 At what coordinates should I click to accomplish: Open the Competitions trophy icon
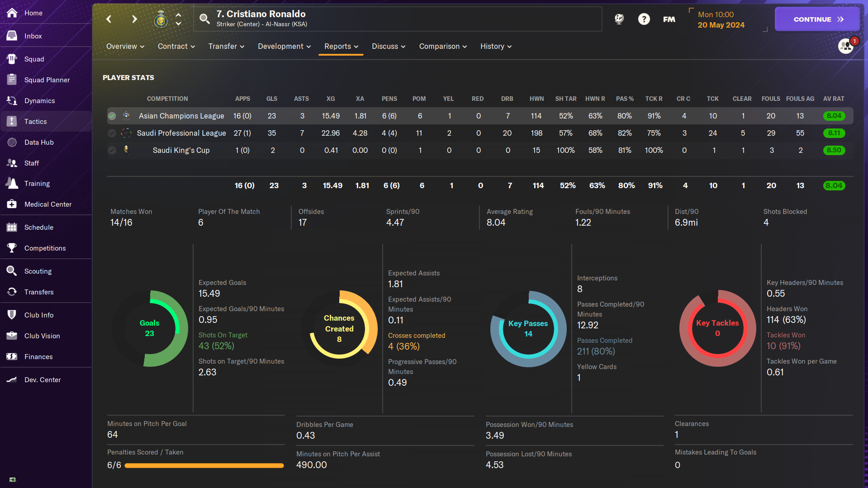12,248
